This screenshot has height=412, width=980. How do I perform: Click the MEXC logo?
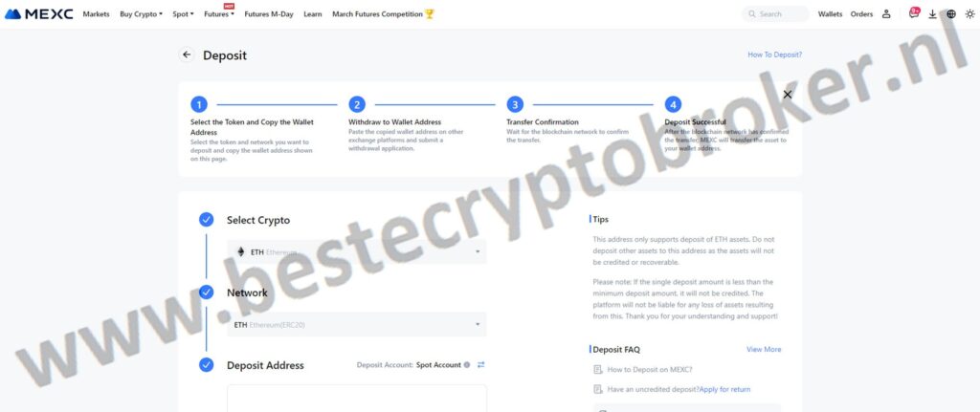pyautogui.click(x=38, y=13)
